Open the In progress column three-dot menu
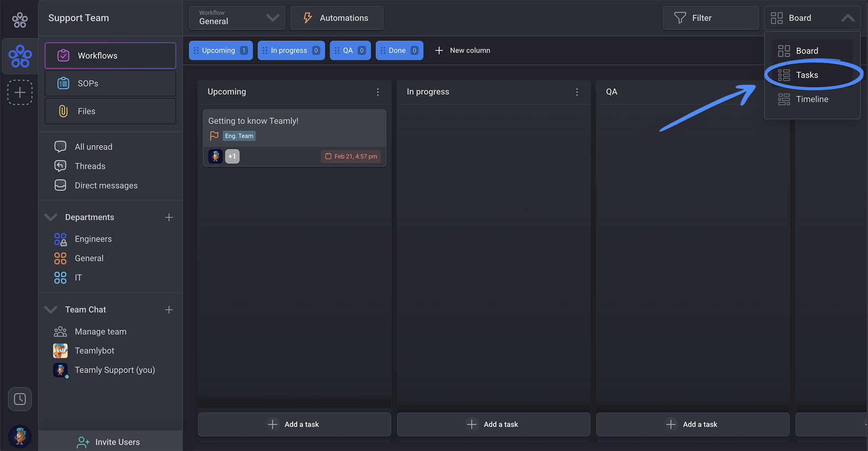The image size is (868, 451). click(577, 92)
